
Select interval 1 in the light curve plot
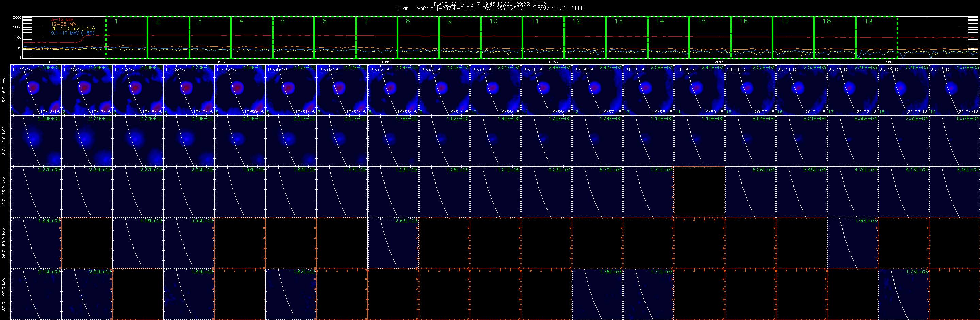pyautogui.click(x=127, y=38)
